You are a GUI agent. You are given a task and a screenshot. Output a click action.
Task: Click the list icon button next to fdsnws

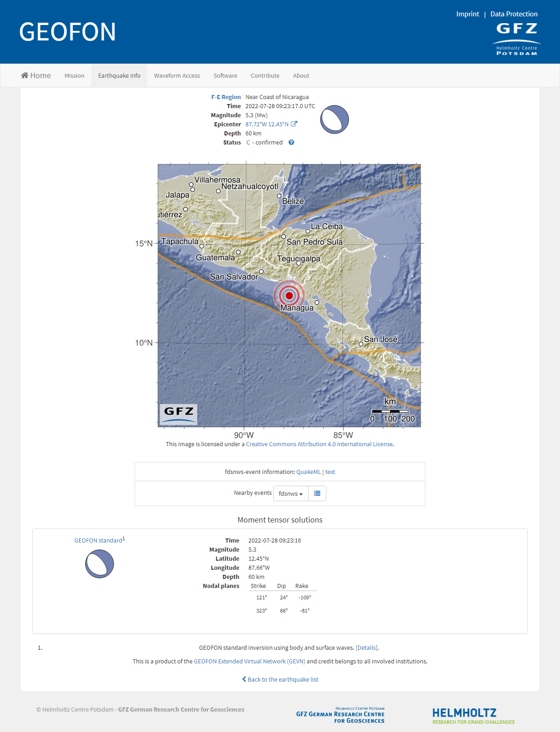[317, 493]
